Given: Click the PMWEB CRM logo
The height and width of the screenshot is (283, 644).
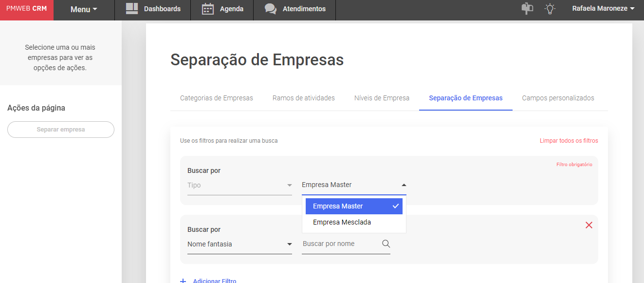Looking at the screenshot, I should tap(27, 9).
